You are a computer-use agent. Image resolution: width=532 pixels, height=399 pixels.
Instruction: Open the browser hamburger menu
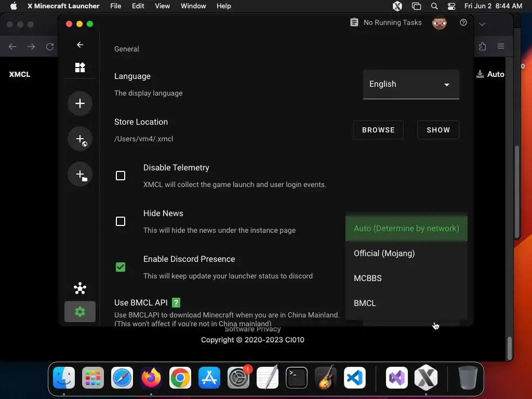pyautogui.click(x=501, y=46)
